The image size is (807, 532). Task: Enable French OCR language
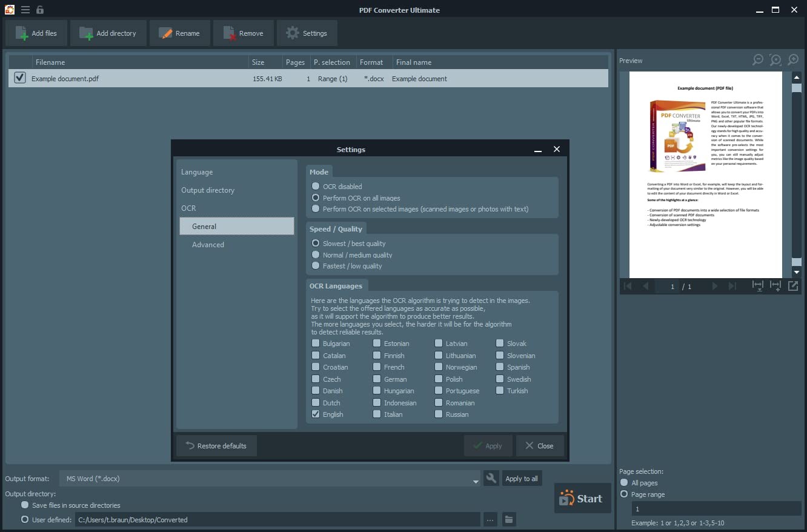tap(377, 367)
